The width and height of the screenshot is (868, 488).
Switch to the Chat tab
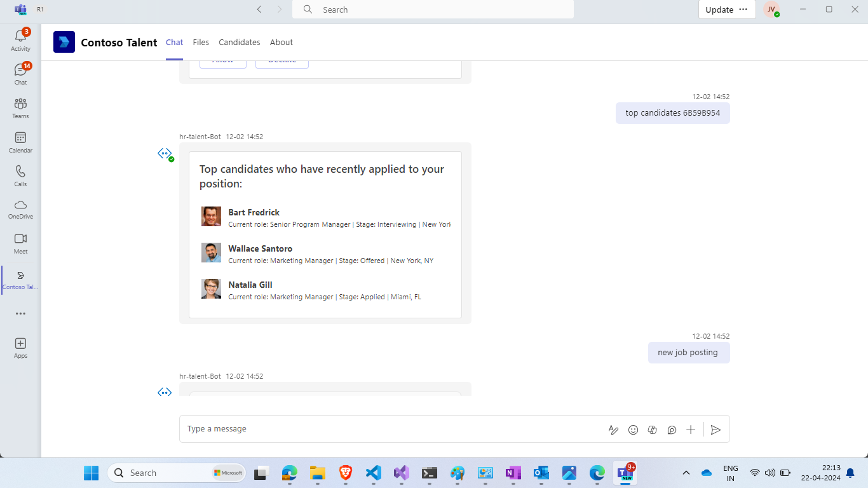click(174, 42)
